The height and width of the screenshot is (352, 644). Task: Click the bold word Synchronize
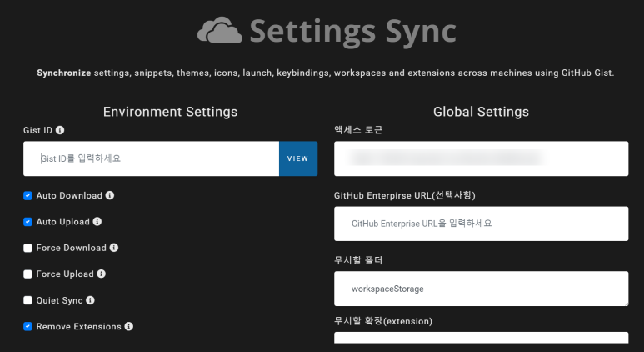(x=64, y=73)
